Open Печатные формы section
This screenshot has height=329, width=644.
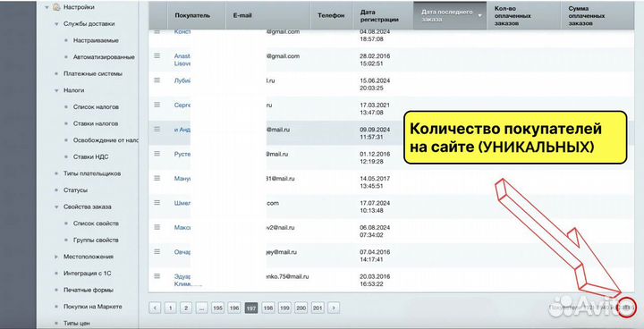(x=89, y=290)
